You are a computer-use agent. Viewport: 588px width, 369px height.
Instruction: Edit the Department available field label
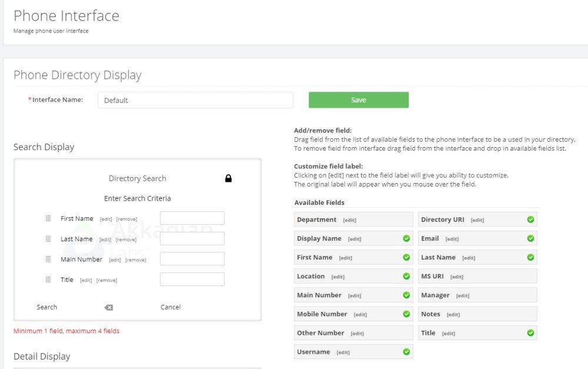(x=349, y=220)
